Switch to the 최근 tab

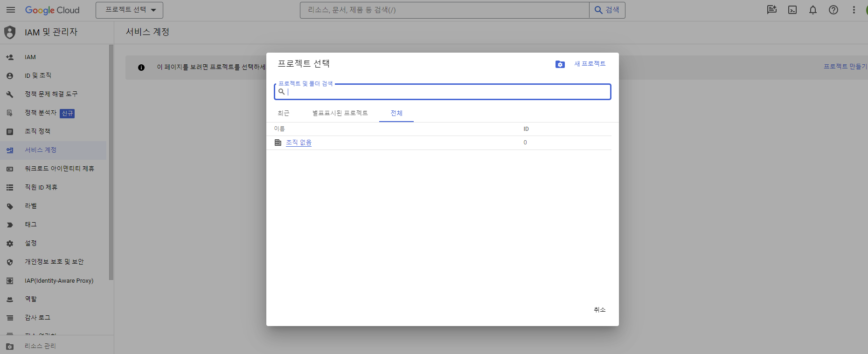(x=284, y=113)
